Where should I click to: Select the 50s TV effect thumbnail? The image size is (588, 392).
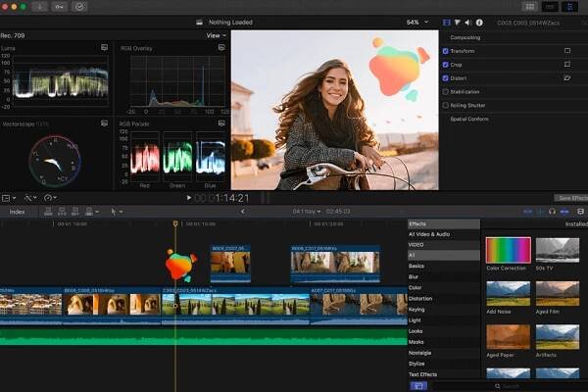click(558, 250)
